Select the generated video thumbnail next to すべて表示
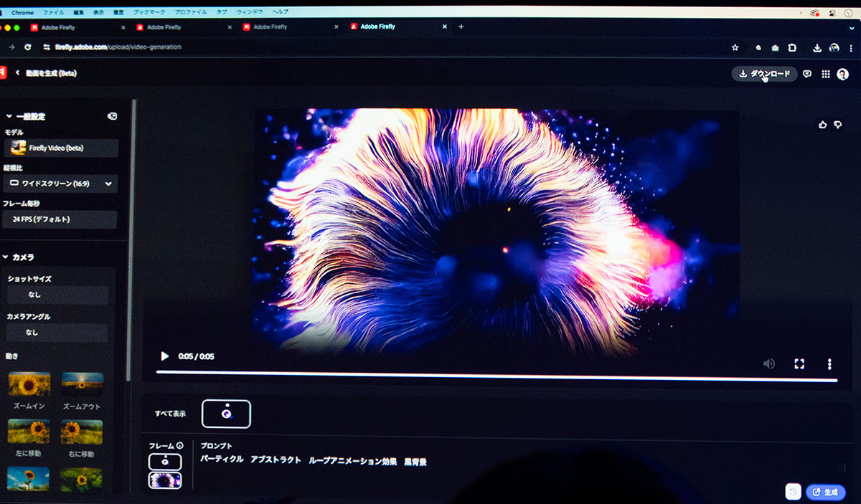This screenshot has width=861, height=504. [226, 414]
